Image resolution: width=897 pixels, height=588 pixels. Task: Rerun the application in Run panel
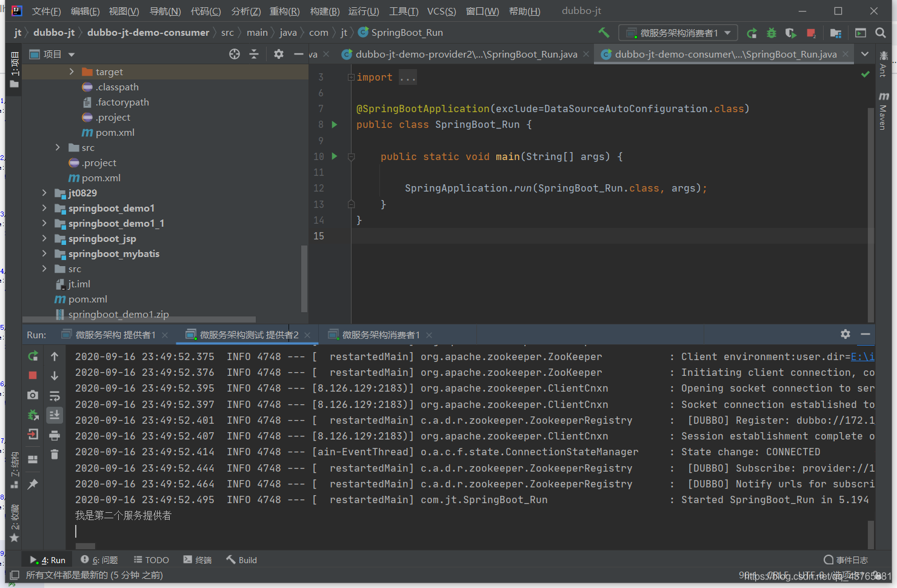tap(33, 356)
